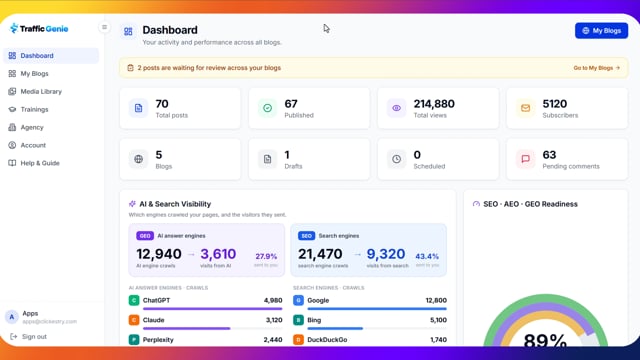The height and width of the screenshot is (360, 640).
Task: Click the Blogs globe icon
Action: click(x=138, y=159)
